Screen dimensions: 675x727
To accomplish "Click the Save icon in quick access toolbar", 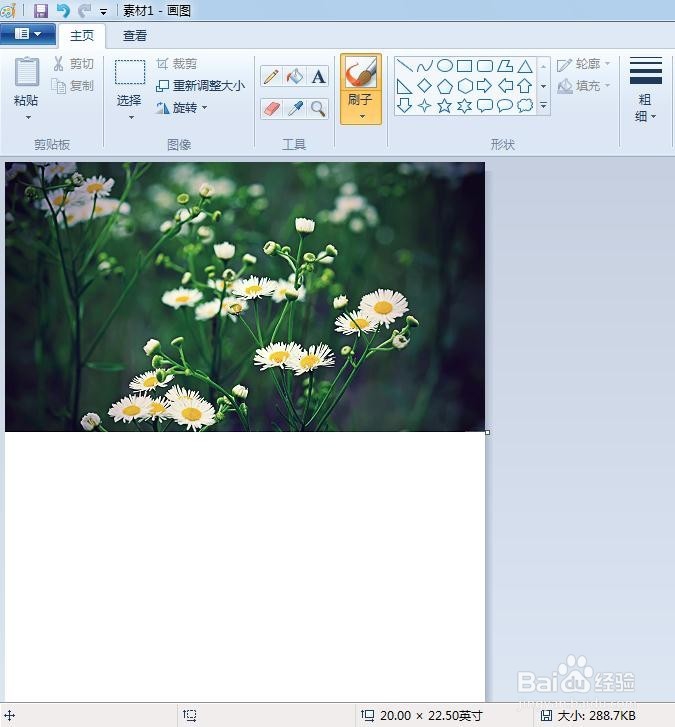I will (x=41, y=10).
